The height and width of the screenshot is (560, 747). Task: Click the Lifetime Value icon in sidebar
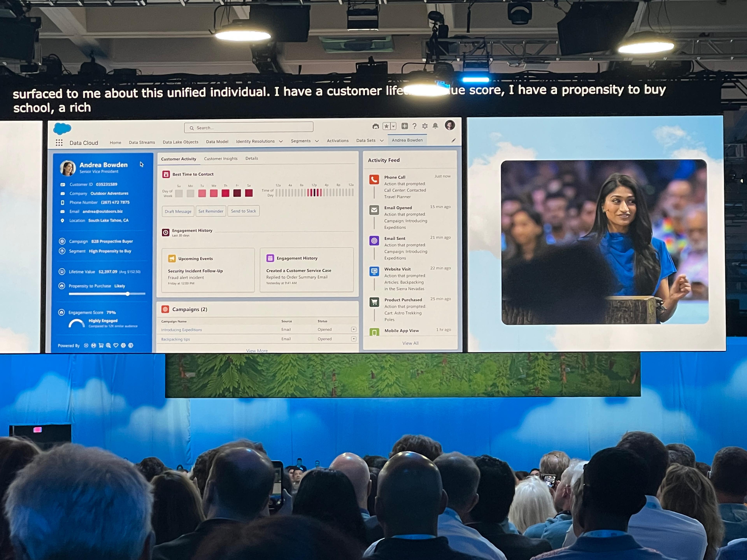tap(62, 271)
